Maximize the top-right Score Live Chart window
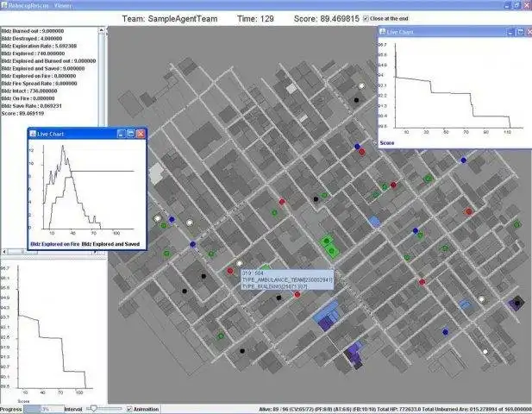 click(520, 32)
